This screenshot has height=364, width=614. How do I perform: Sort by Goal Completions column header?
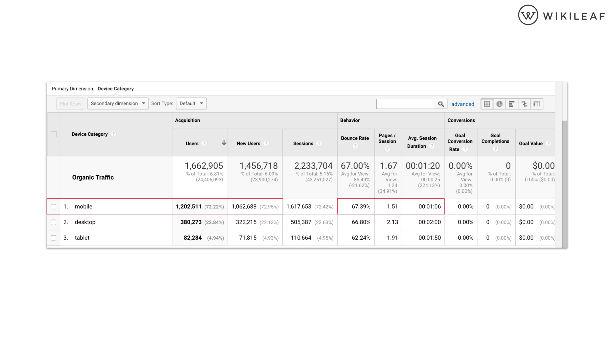click(495, 138)
